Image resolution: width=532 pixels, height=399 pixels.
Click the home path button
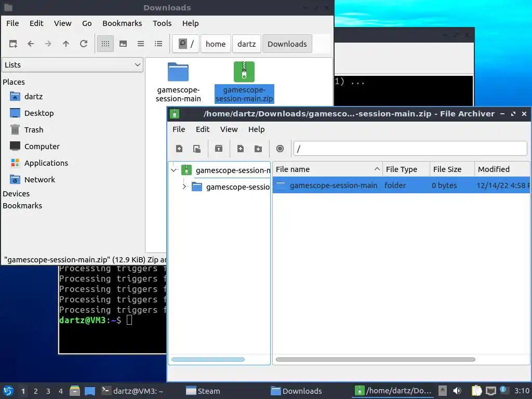click(x=216, y=44)
